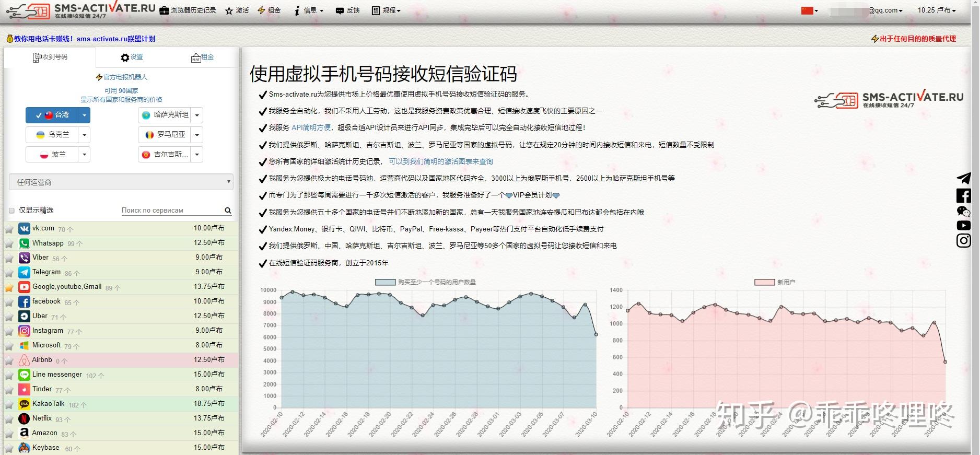This screenshot has width=980, height=455.
Task: Open the 信息 menu
Action: point(309,10)
